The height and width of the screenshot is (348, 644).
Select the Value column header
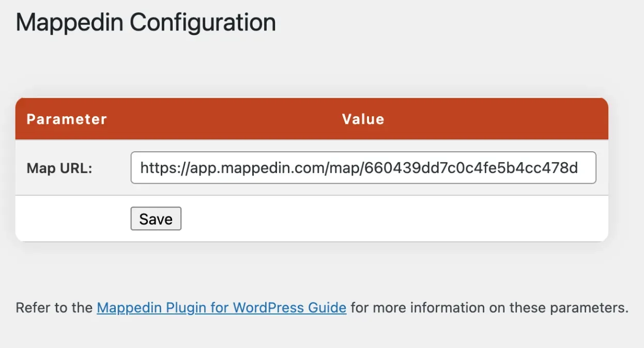tap(363, 119)
